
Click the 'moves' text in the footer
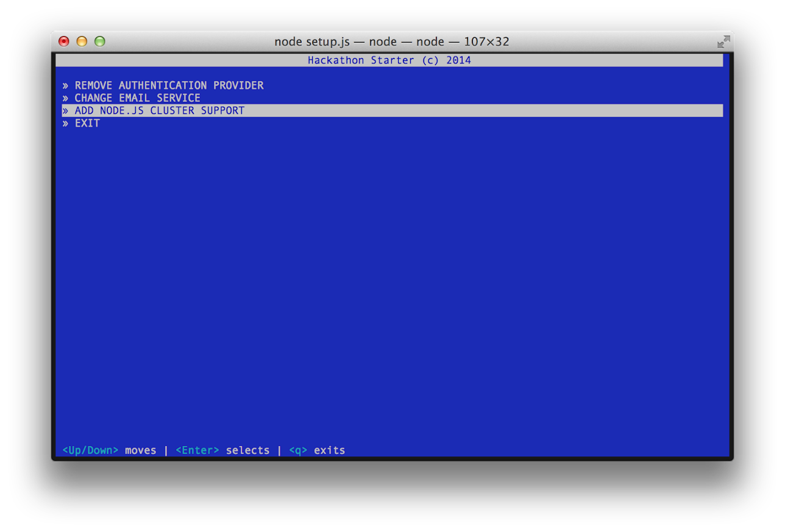point(141,450)
